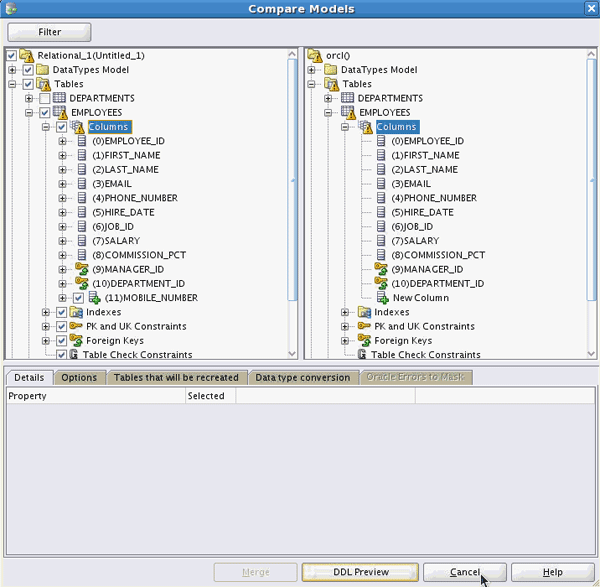The width and height of the screenshot is (600, 587).
Task: Click the Cancel button
Action: tap(465, 572)
